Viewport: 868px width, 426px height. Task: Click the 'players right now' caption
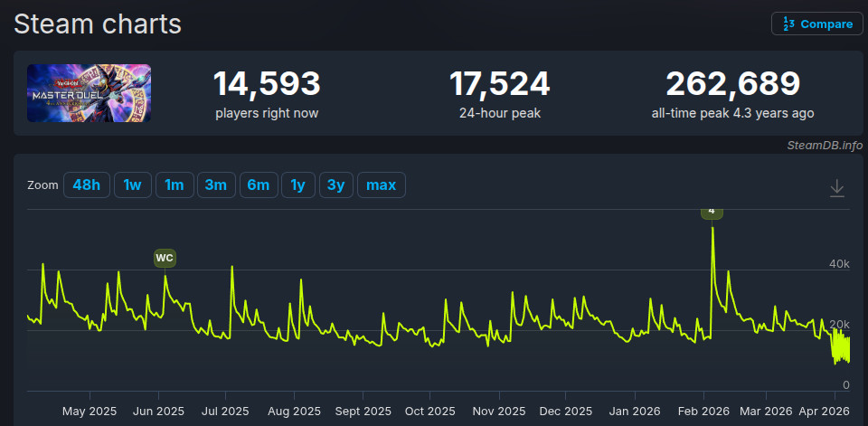(x=267, y=114)
